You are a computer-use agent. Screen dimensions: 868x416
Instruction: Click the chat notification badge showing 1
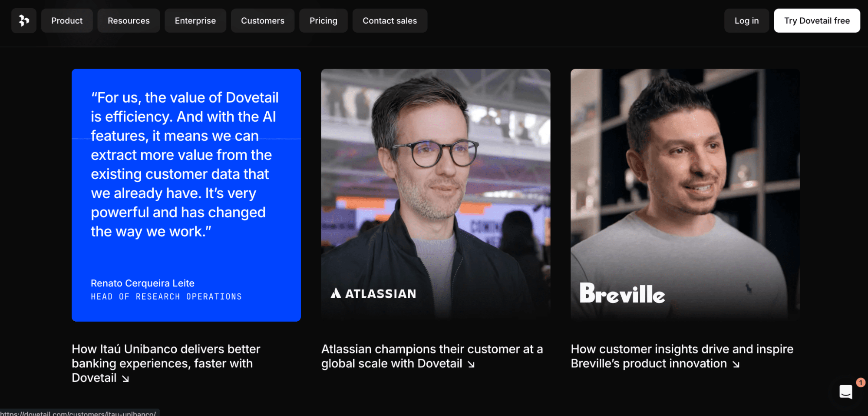point(861,383)
